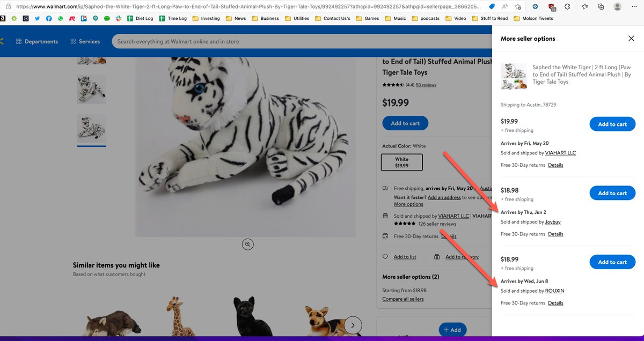This screenshot has height=341, width=644.
Task: Click the blue + Add button
Action: pos(452,330)
